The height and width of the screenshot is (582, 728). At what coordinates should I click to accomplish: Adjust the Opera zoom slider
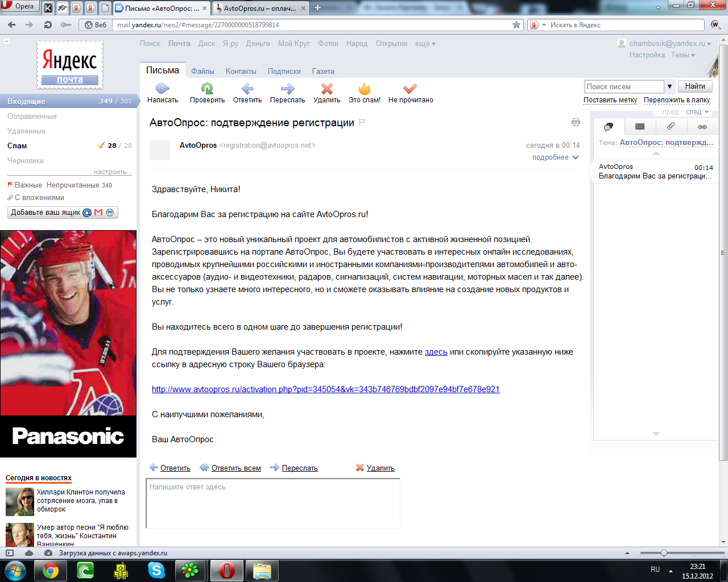pos(664,553)
